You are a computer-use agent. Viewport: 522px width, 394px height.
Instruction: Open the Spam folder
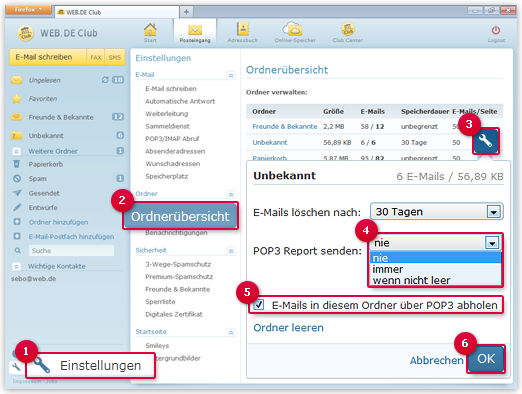37,178
